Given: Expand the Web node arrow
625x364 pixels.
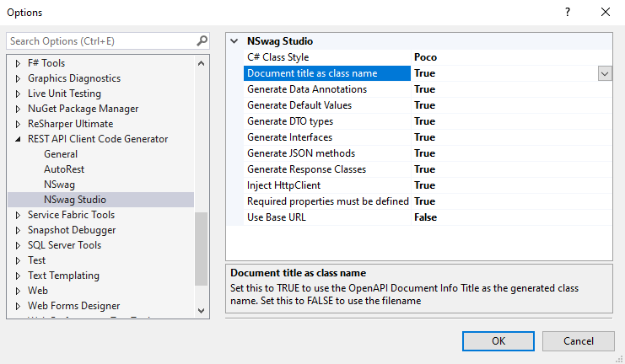Looking at the screenshot, I should click(18, 291).
